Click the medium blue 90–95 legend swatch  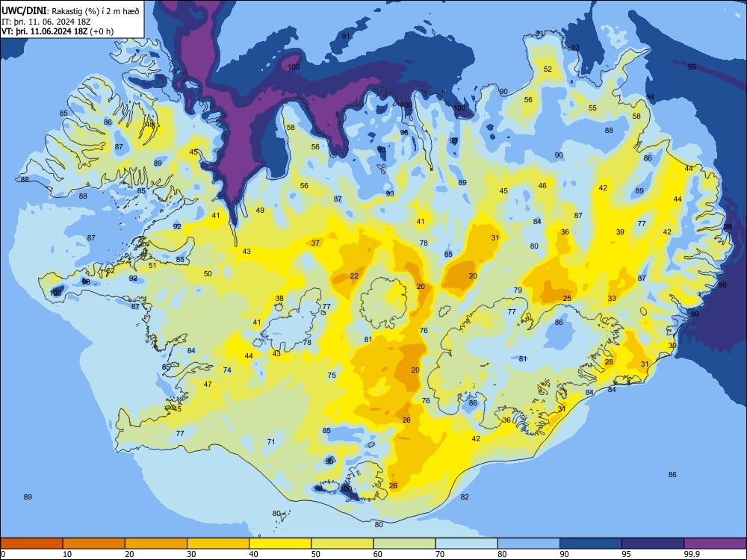click(591, 544)
